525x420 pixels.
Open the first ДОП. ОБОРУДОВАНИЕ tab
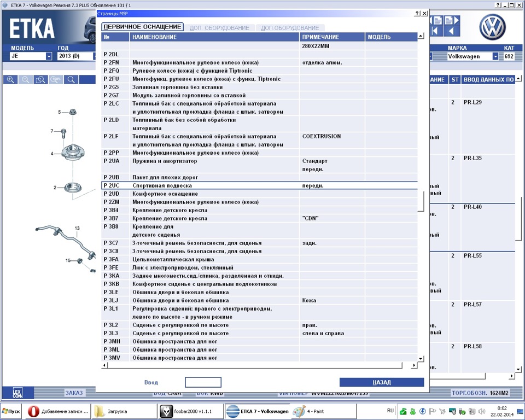click(x=219, y=28)
